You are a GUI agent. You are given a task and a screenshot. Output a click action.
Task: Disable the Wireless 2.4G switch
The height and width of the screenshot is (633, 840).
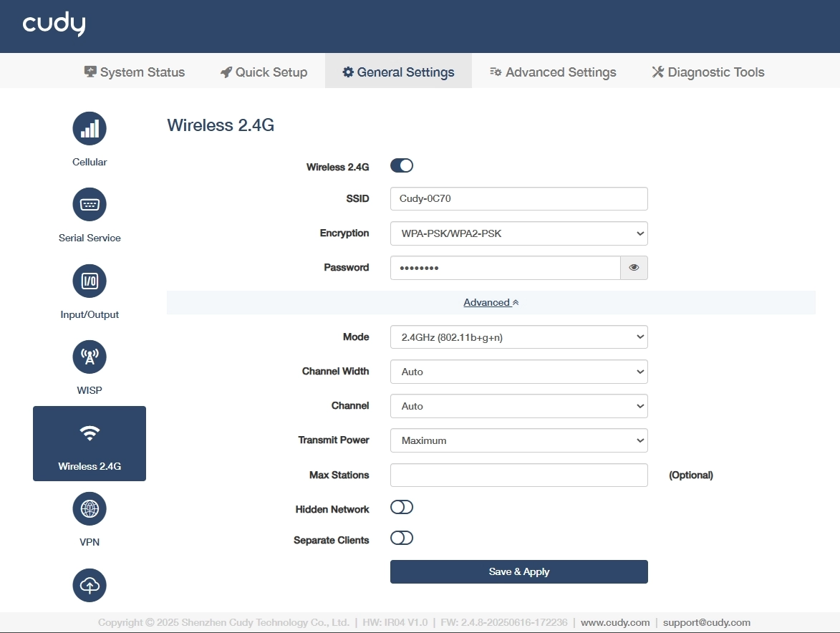pyautogui.click(x=402, y=166)
